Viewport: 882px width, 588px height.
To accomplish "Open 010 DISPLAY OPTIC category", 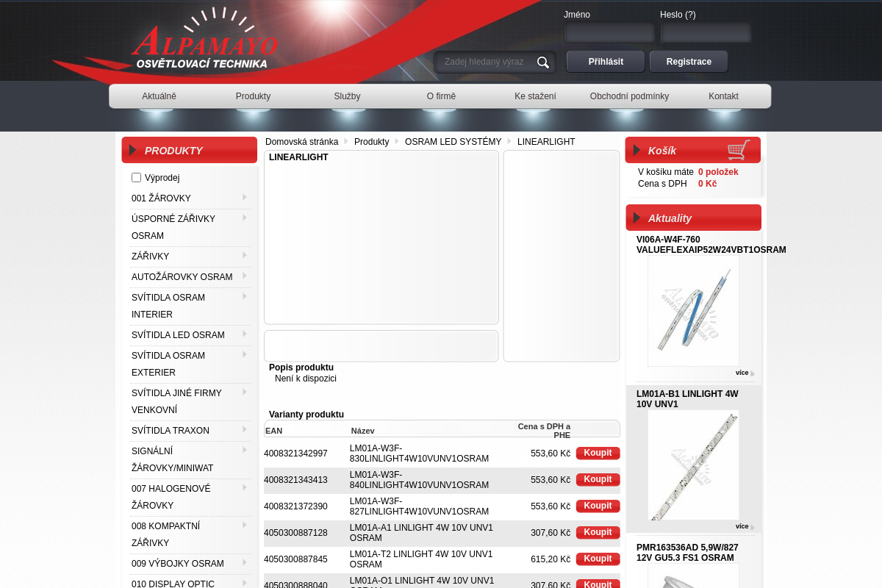I will tap(173, 584).
